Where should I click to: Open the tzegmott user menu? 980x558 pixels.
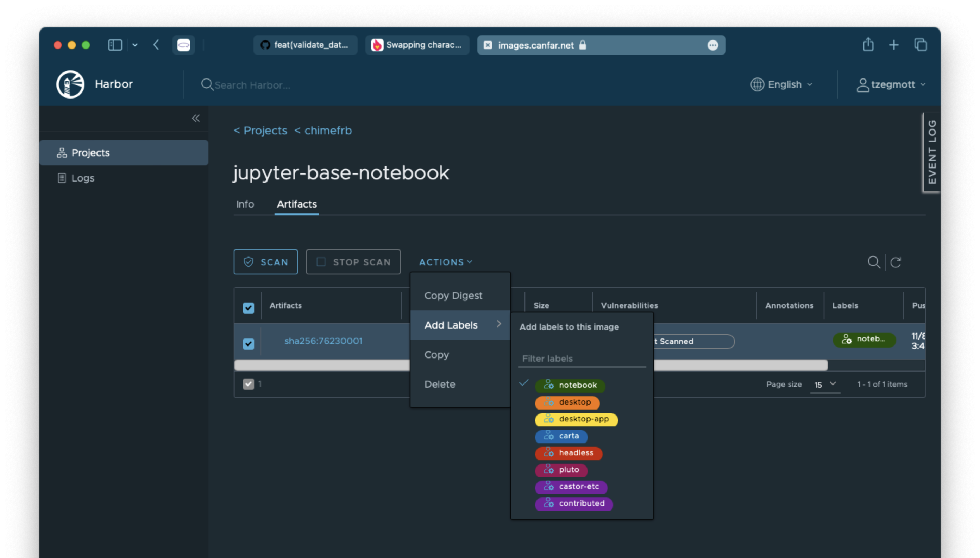coord(898,84)
